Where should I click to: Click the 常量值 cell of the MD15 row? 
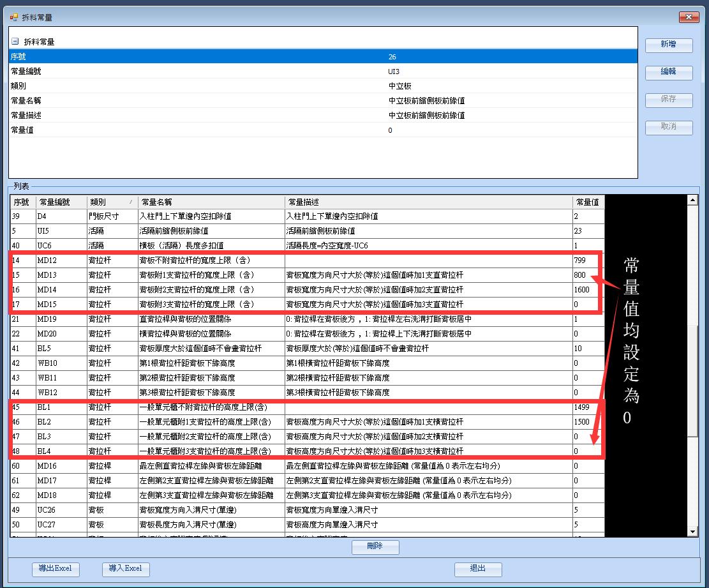tap(587, 305)
